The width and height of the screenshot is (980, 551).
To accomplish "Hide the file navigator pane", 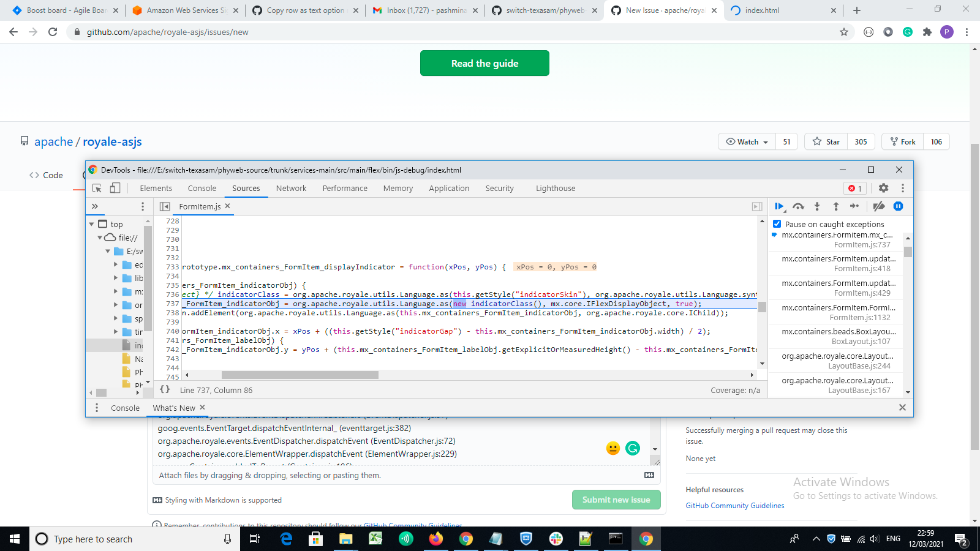I will 165,206.
